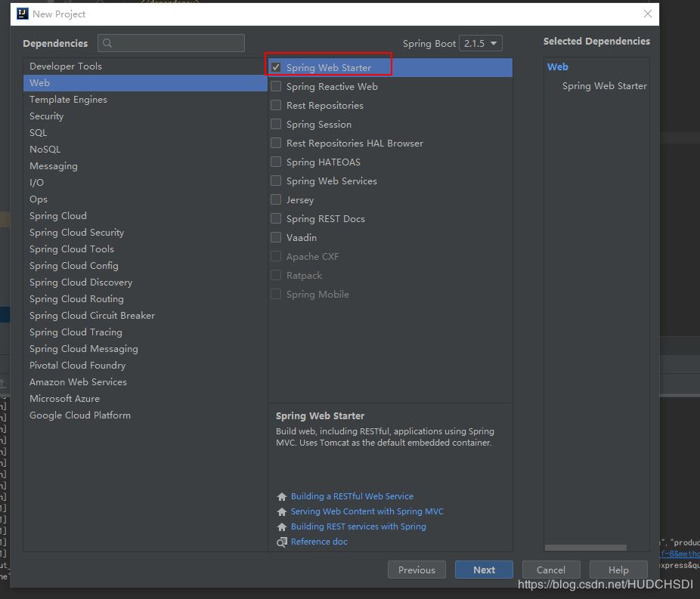700x599 pixels.
Task: Click the home icon beside Building REST services
Action: coord(282,526)
